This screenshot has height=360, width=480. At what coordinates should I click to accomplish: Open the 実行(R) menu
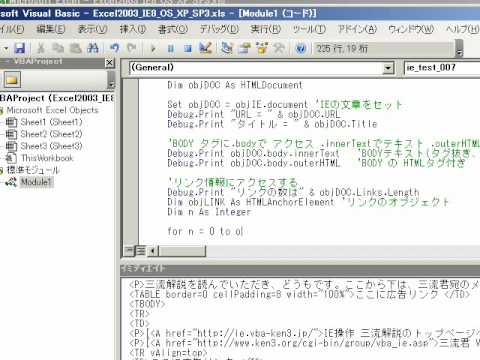coord(266,29)
